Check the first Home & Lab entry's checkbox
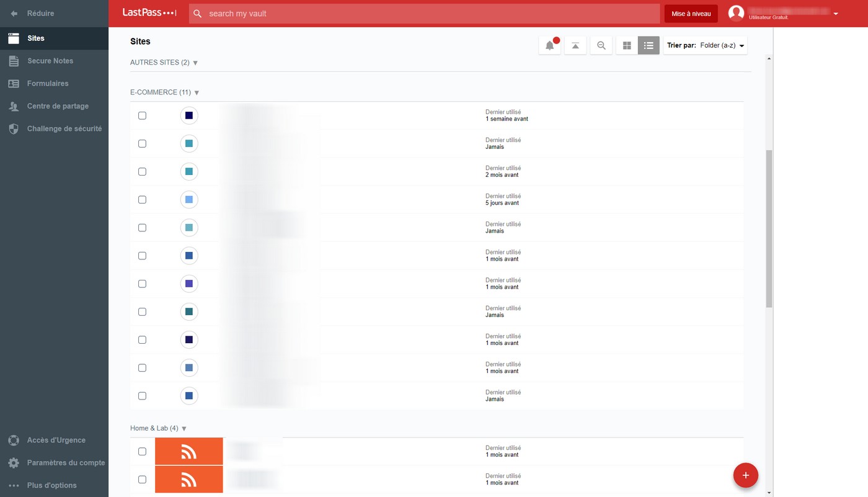This screenshot has width=868, height=497. pos(142,451)
